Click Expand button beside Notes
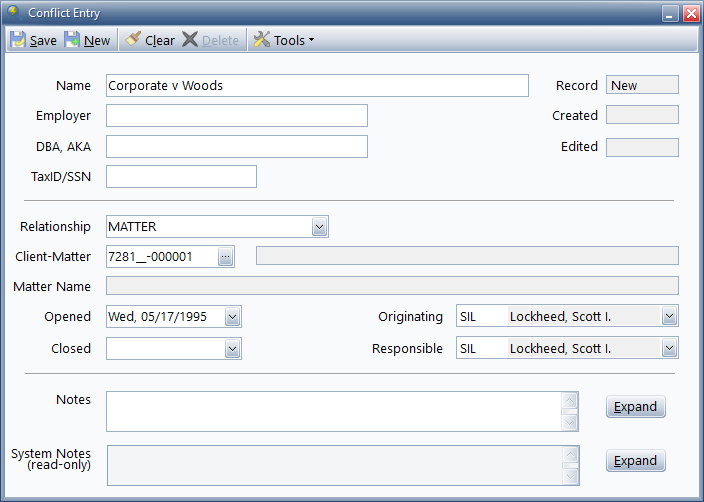Image resolution: width=704 pixels, height=502 pixels. pyautogui.click(x=635, y=407)
